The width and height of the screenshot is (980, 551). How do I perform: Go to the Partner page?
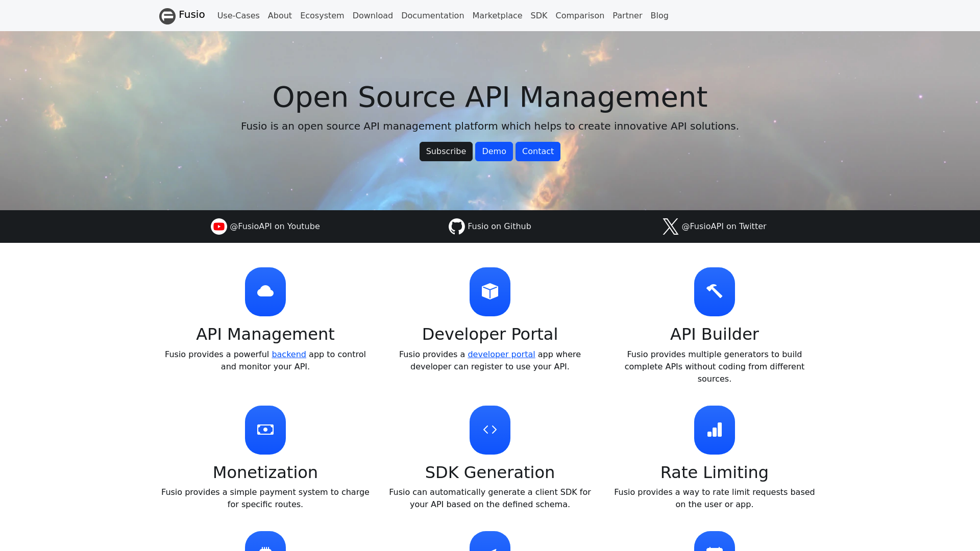(627, 16)
